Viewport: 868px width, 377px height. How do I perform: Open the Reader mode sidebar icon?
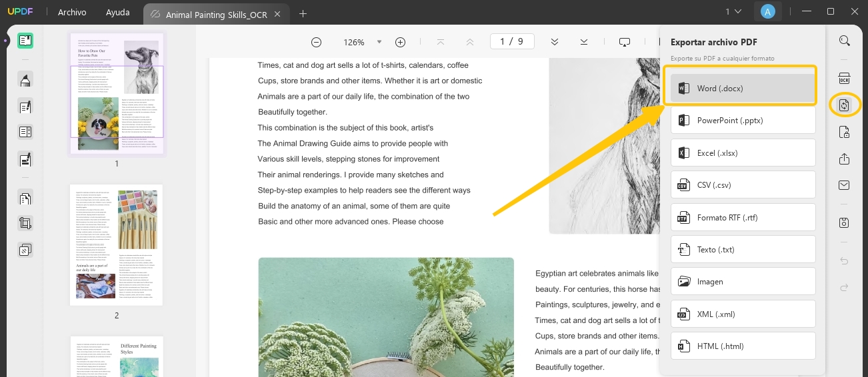pos(25,41)
